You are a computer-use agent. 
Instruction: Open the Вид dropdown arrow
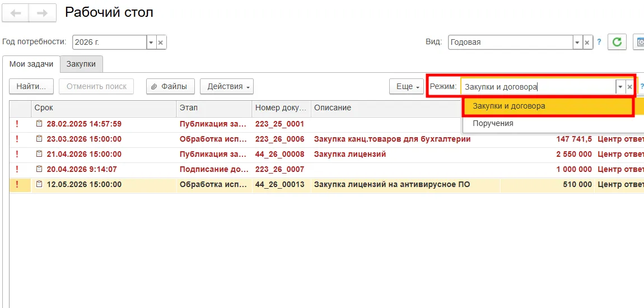[x=577, y=43]
